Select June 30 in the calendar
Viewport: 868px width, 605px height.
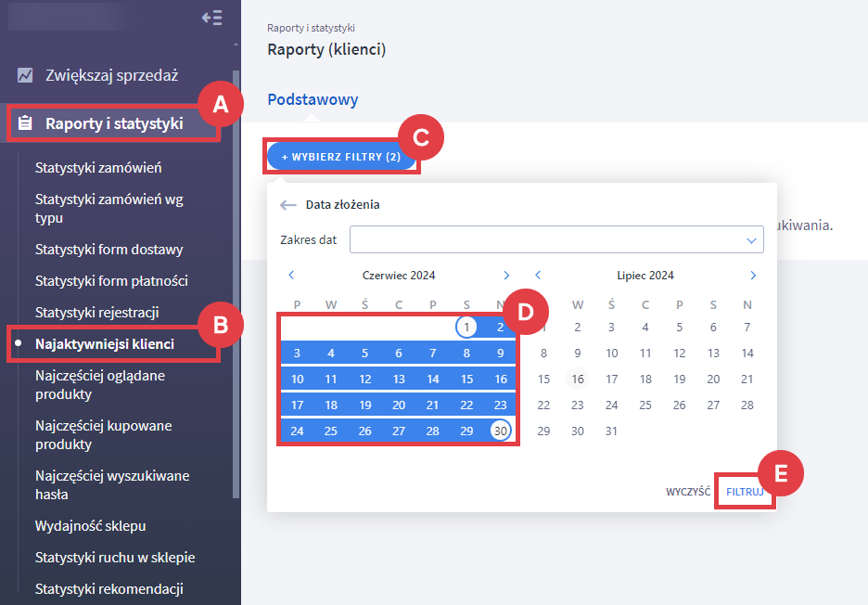(501, 431)
